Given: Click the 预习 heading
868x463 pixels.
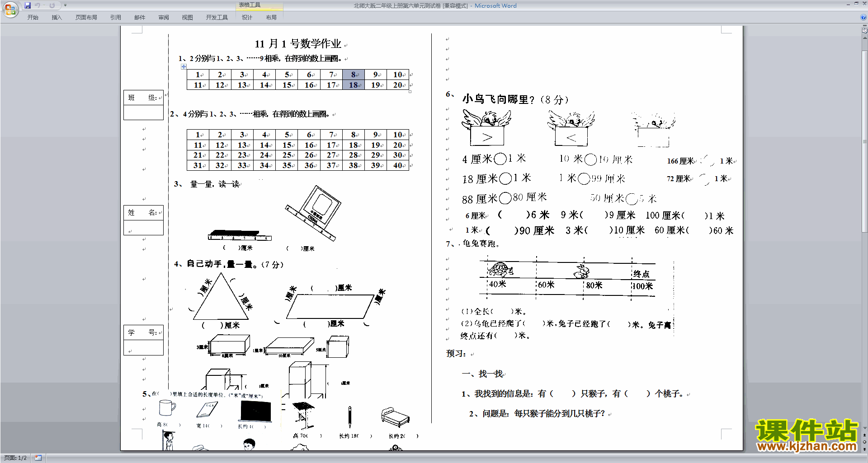Looking at the screenshot, I should click(456, 353).
